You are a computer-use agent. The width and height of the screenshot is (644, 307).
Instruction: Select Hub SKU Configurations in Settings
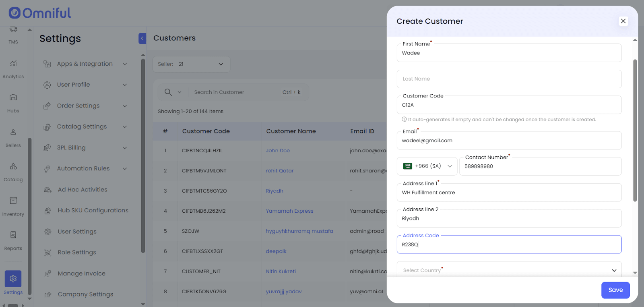[93, 211]
